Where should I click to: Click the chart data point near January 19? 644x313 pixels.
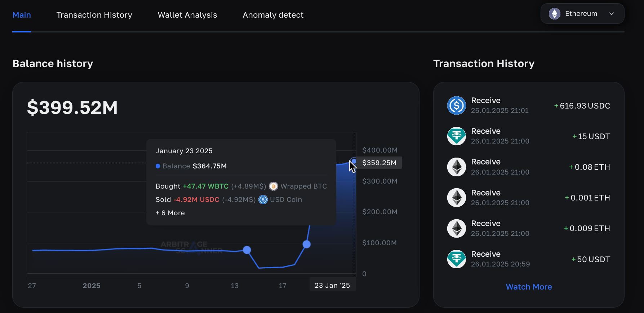pyautogui.click(x=307, y=244)
